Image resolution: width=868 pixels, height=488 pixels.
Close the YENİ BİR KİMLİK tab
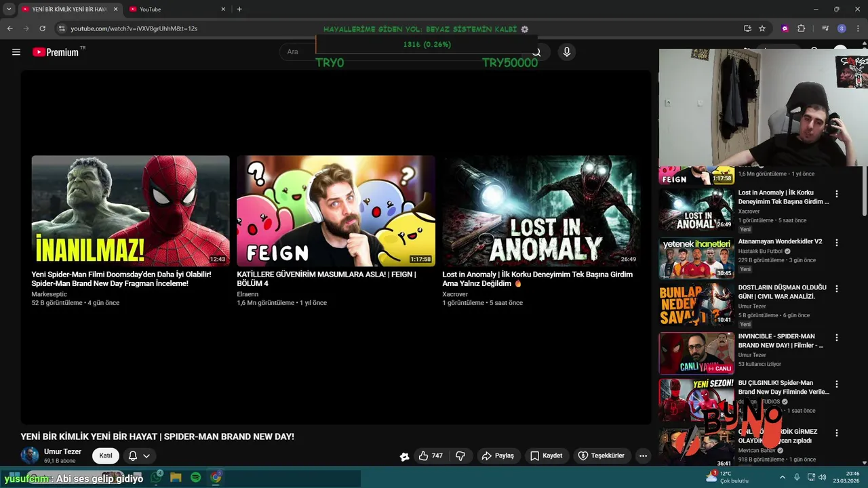(115, 9)
